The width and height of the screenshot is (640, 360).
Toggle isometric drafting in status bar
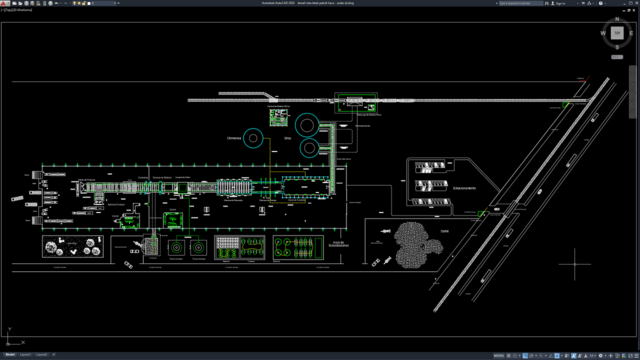pos(541,356)
